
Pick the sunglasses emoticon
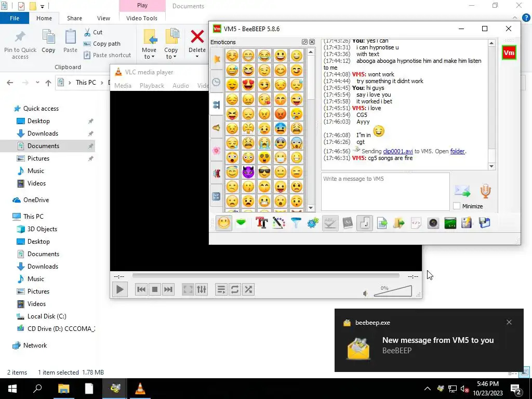264,172
